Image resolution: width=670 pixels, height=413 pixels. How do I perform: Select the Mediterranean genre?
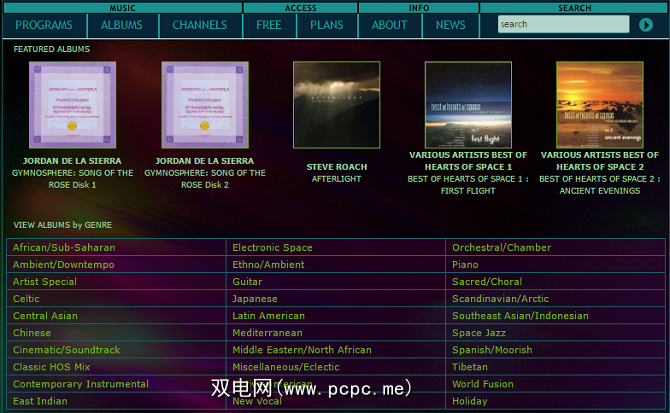point(267,333)
